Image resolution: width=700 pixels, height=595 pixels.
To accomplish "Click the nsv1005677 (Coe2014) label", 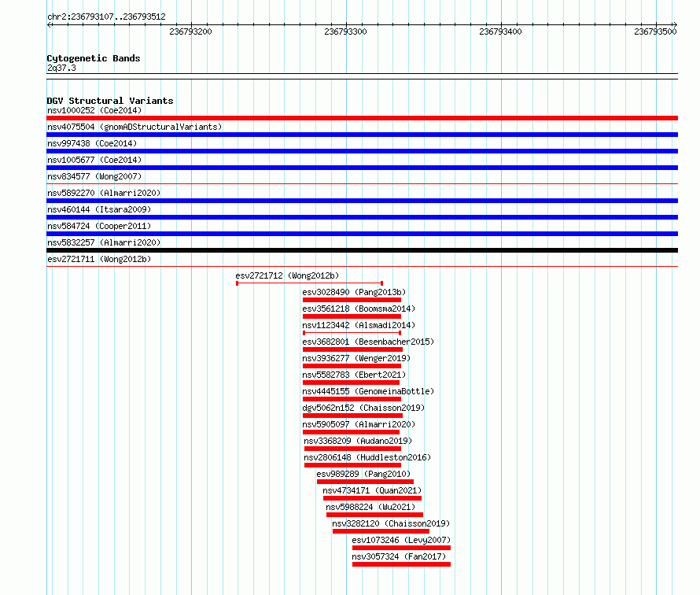I will 94,160.
